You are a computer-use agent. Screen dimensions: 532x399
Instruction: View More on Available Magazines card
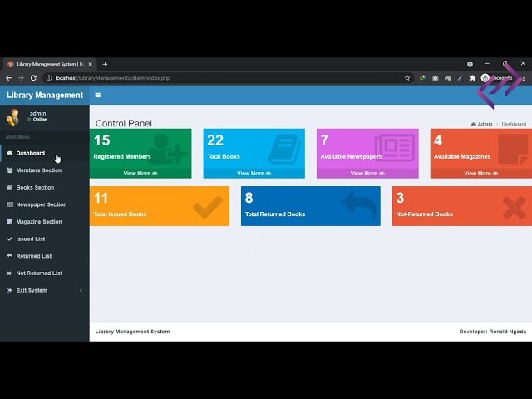(480, 174)
